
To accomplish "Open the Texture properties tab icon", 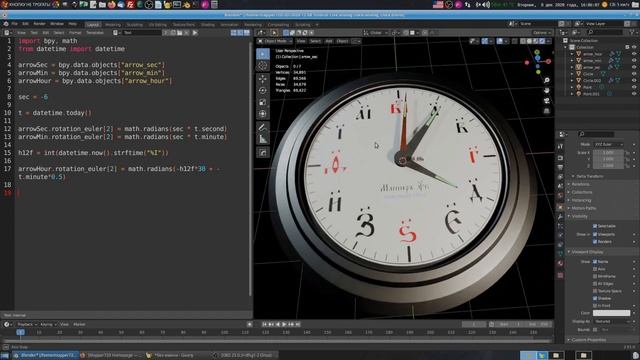I will (560, 276).
